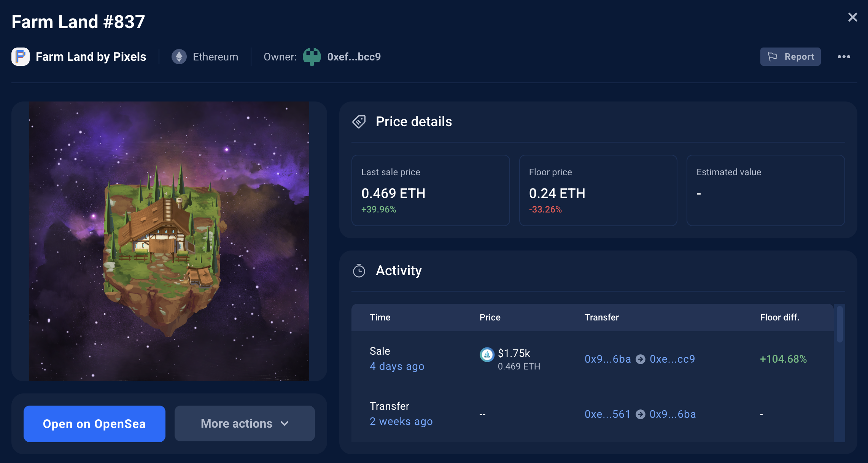This screenshot has width=868, height=463.
Task: Click the arrow icon in the Transfer row
Action: 640,414
